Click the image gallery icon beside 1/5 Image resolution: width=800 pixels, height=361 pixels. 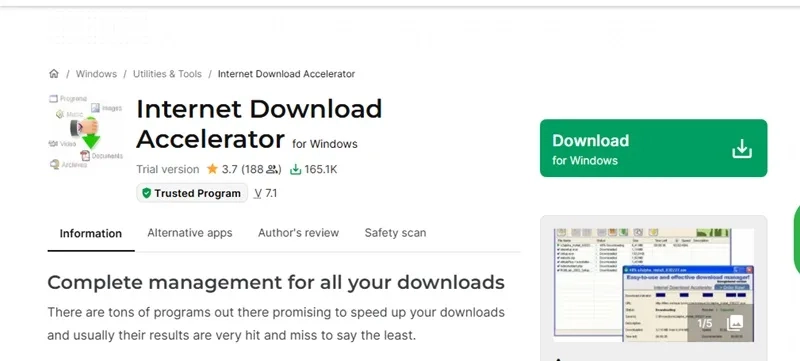[734, 323]
